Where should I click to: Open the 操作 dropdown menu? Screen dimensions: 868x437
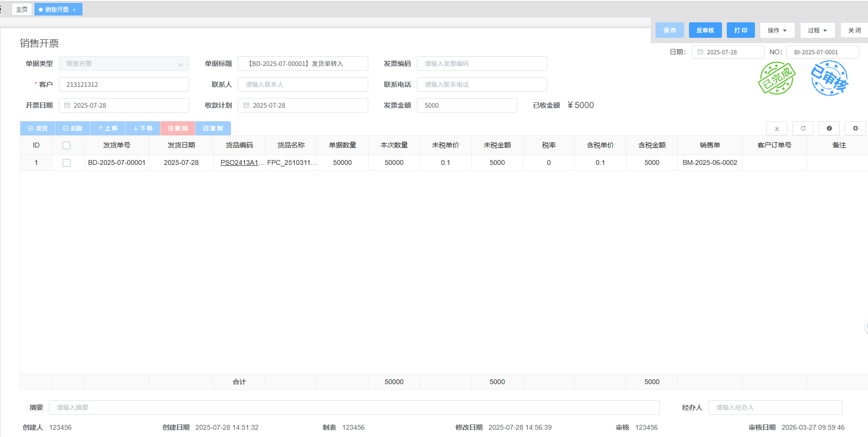[x=777, y=31]
